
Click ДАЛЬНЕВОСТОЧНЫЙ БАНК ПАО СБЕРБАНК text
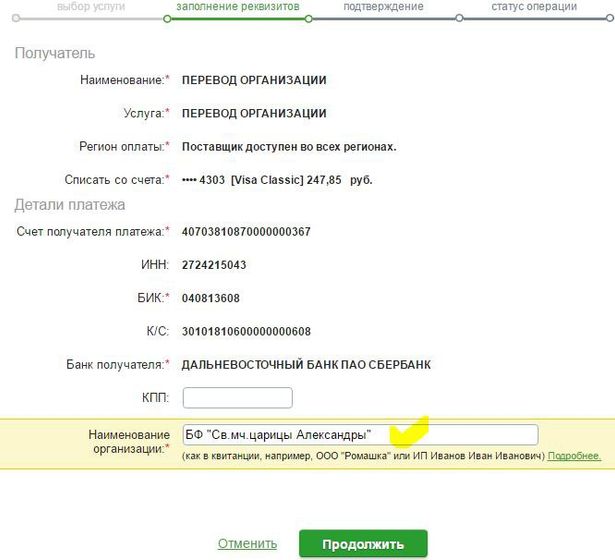click(306, 365)
